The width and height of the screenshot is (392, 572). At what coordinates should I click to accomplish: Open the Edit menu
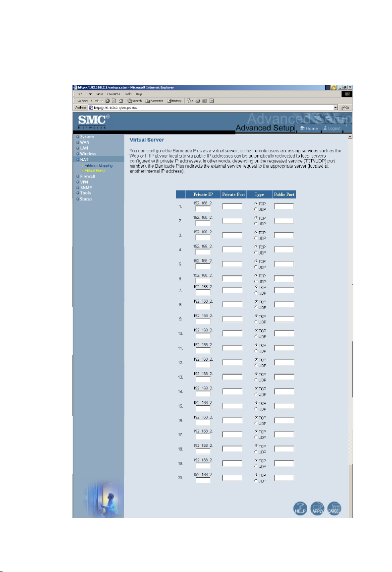tap(89, 94)
